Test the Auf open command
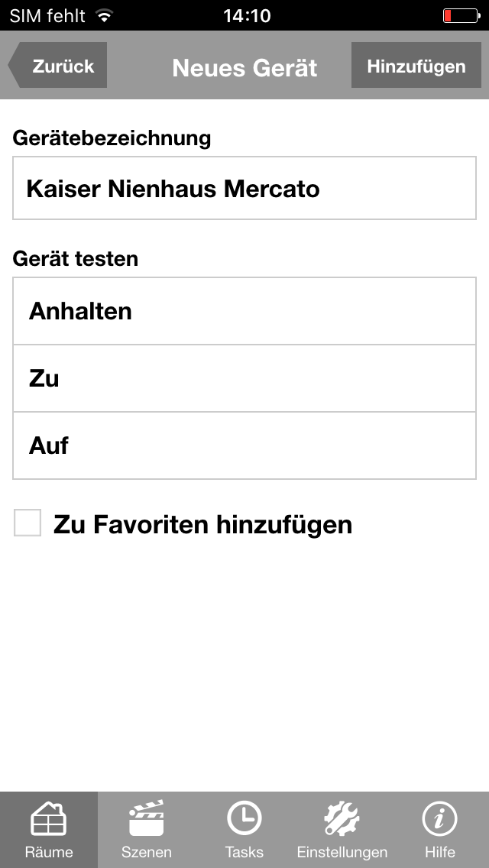Screen dimensions: 489x868 coord(244,445)
